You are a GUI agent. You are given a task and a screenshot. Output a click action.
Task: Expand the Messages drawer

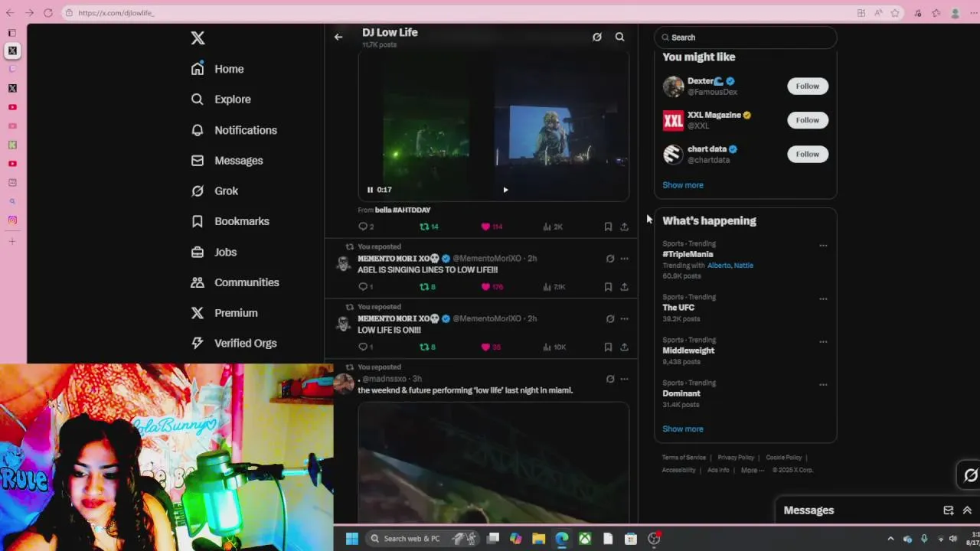[x=967, y=510]
